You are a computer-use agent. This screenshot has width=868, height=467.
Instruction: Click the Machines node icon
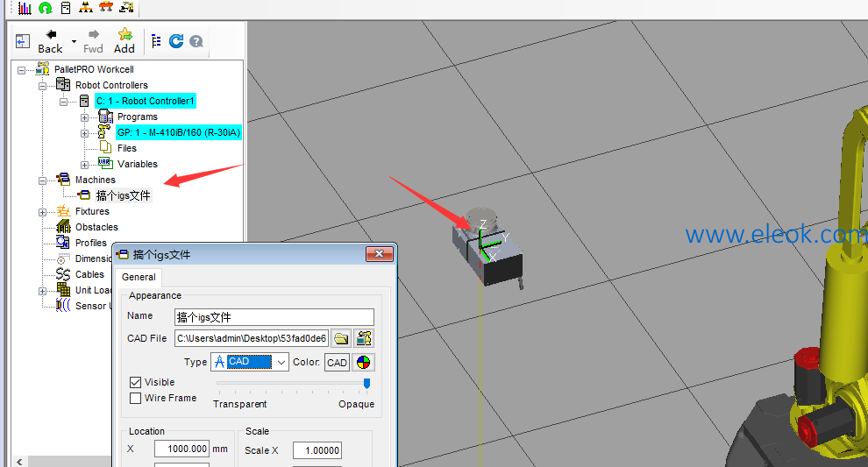click(x=63, y=179)
